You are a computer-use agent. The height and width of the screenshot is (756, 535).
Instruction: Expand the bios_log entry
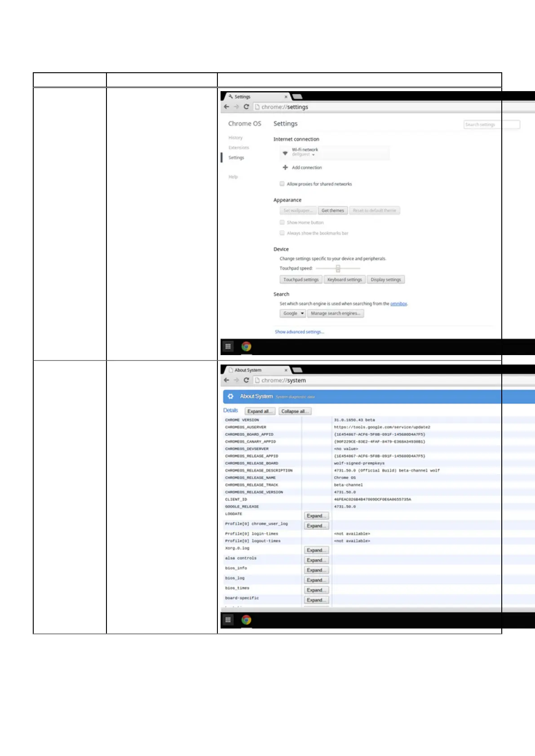coord(317,580)
